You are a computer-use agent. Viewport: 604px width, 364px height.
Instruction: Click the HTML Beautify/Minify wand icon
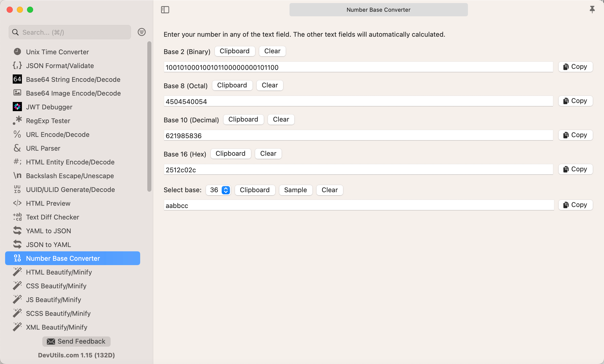click(17, 272)
